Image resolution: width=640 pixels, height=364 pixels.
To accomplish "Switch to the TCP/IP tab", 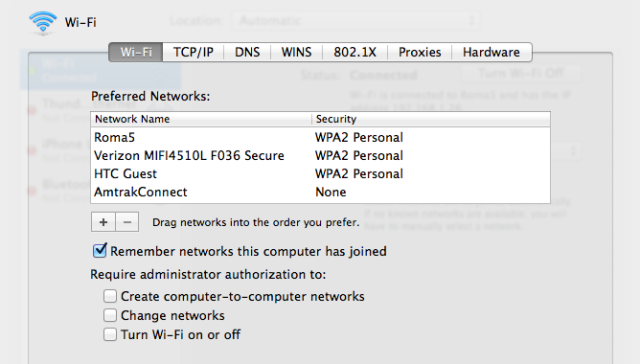I will click(193, 52).
